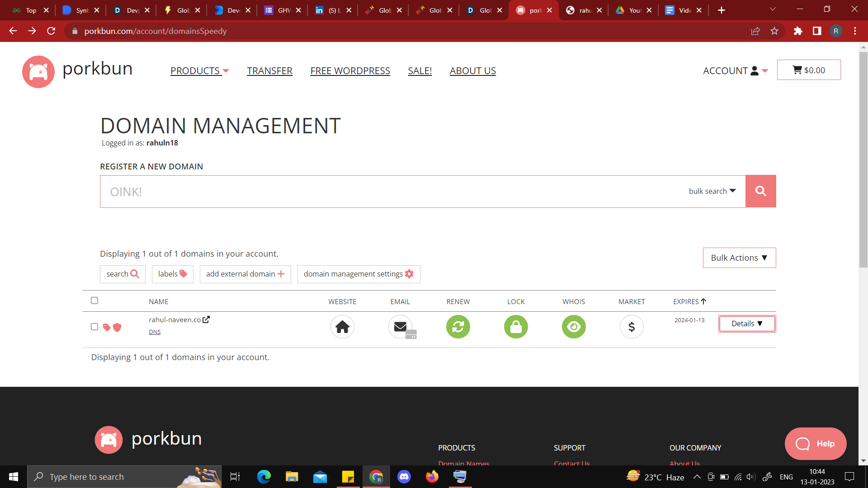Click the market dollar sign icon

(632, 327)
